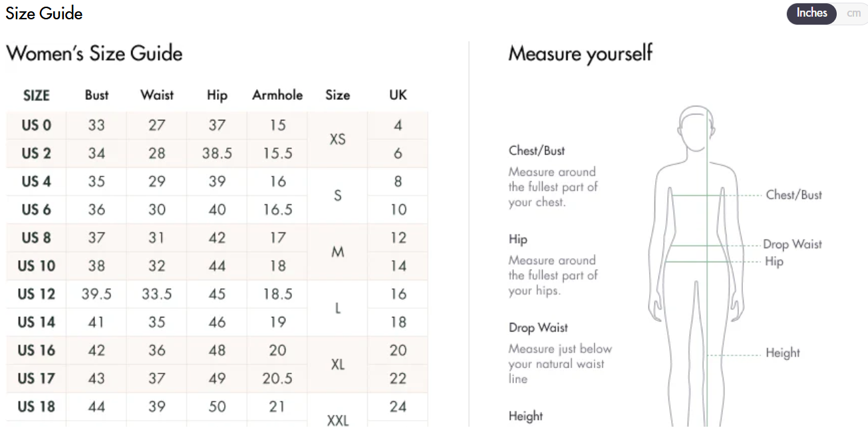This screenshot has width=868, height=438.
Task: Select the US 17 row label
Action: [36, 378]
